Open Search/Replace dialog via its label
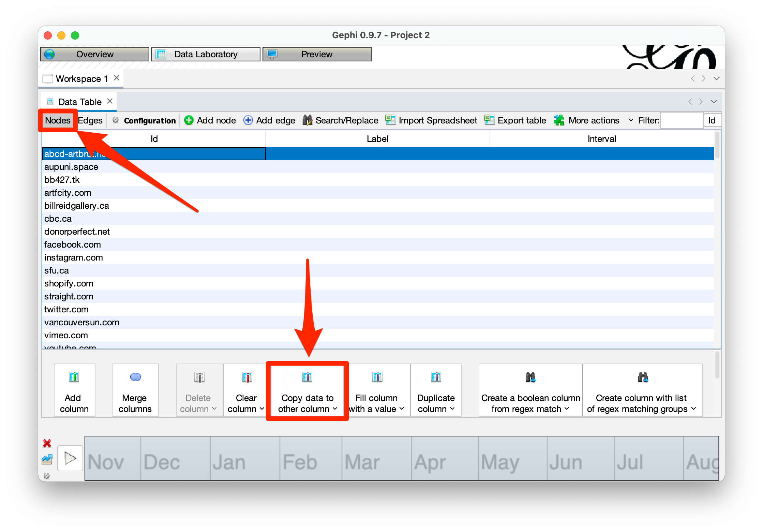The height and width of the screenshot is (532, 763). pos(347,120)
